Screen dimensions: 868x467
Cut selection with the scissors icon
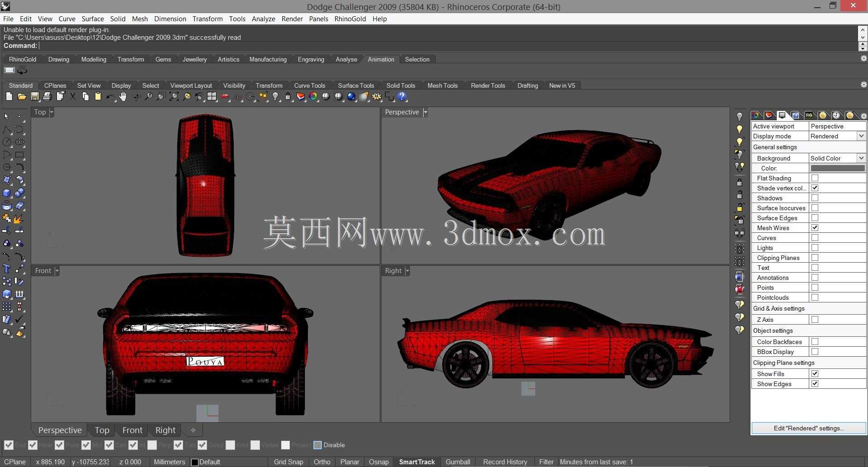pyautogui.click(x=72, y=96)
